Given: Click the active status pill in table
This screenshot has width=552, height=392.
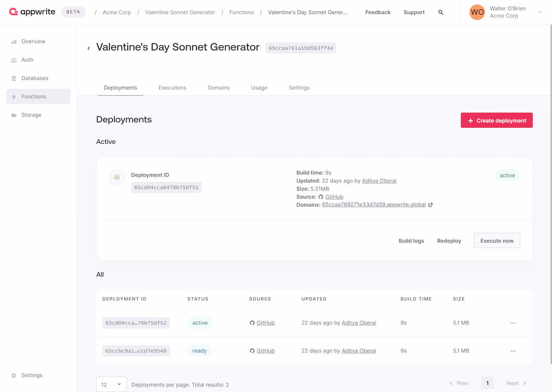Looking at the screenshot, I should [x=200, y=323].
